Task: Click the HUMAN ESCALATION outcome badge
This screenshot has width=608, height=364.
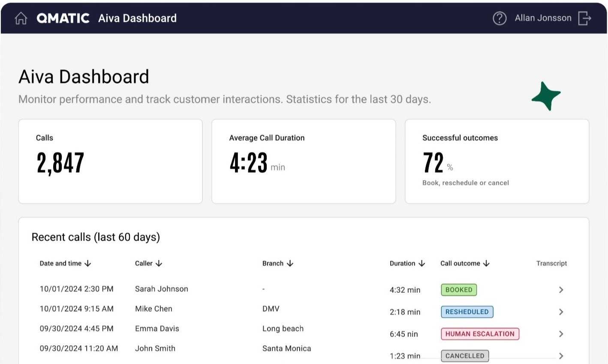Action: pyautogui.click(x=480, y=334)
